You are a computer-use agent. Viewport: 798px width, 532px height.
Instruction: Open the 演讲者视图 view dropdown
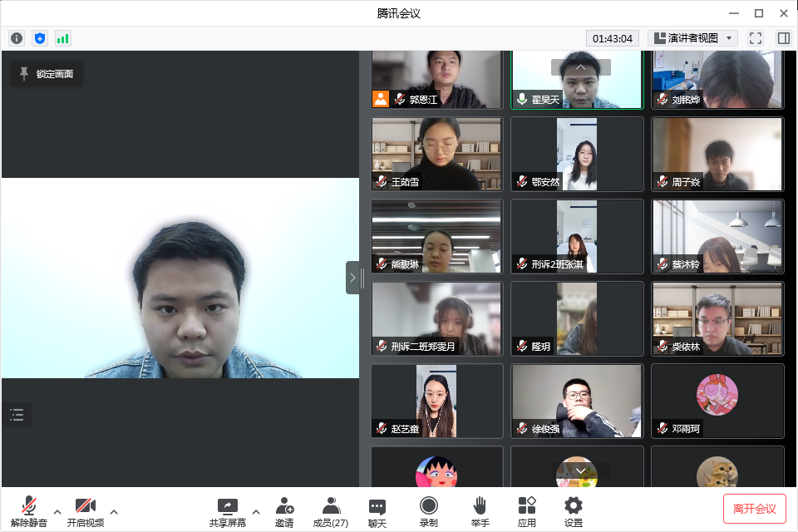pos(692,38)
